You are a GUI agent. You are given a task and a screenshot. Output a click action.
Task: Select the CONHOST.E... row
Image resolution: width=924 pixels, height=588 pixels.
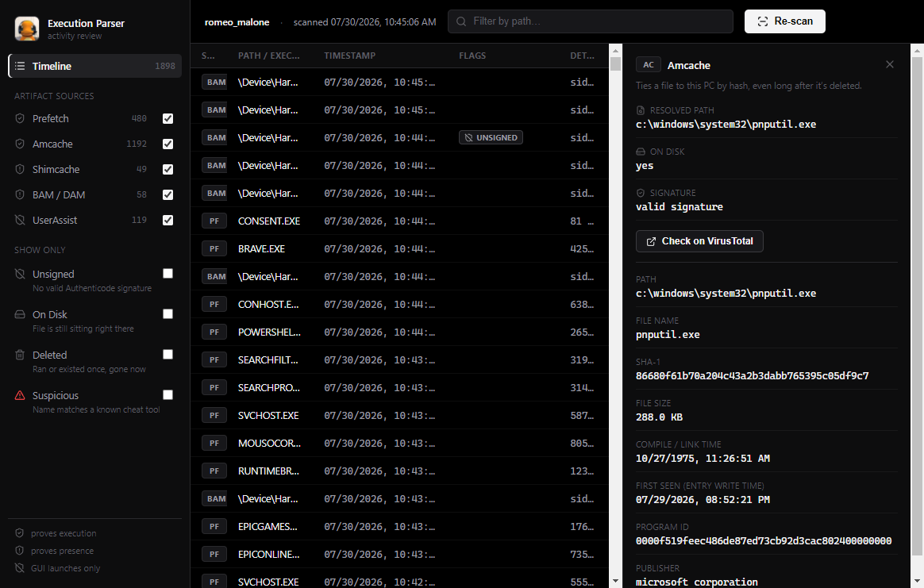point(399,304)
